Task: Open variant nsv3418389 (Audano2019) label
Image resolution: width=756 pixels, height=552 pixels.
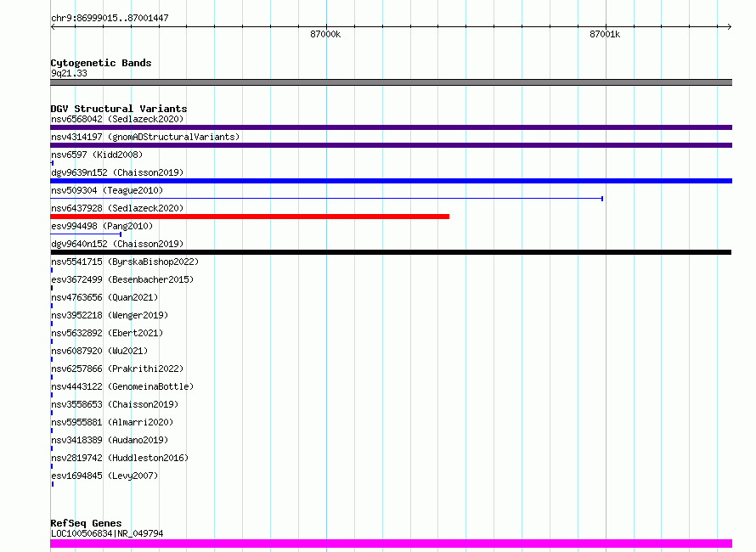Action: click(110, 440)
